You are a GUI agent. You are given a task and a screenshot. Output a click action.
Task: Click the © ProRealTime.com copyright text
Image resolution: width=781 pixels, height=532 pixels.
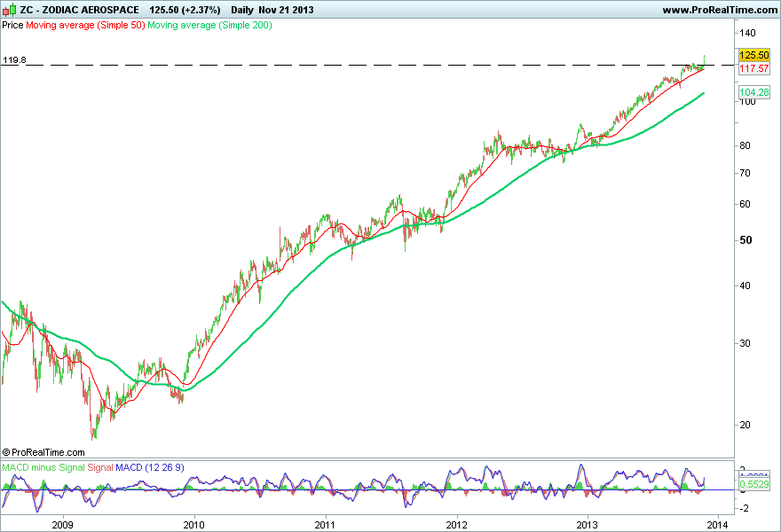[43, 452]
